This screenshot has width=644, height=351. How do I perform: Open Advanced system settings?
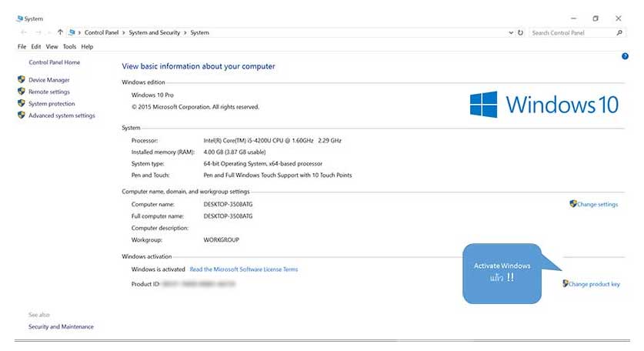tap(62, 115)
